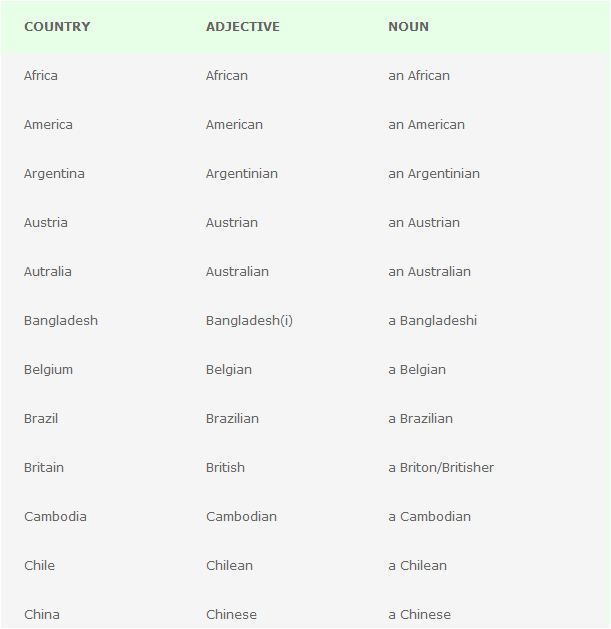Click the COUNTRY column header

57,27
